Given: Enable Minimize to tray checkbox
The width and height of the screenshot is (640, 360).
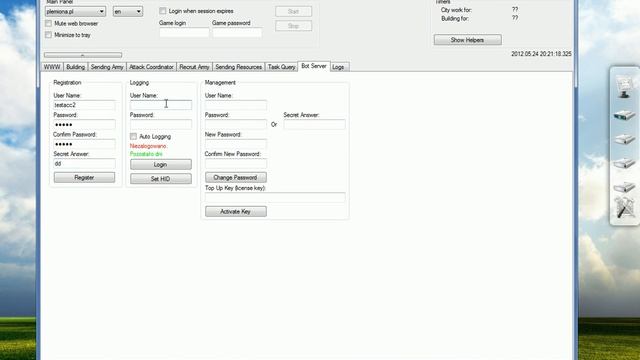Looking at the screenshot, I should (49, 35).
